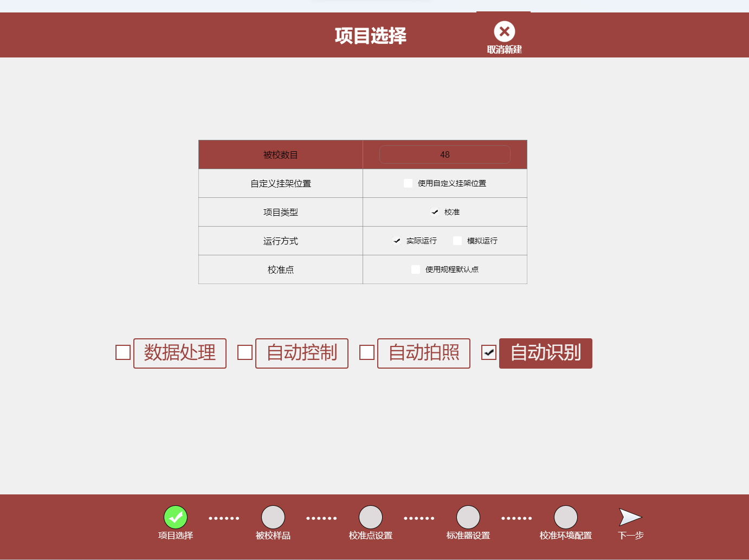Check the box beside 自动控制
Viewport: 749px width, 560px height.
click(245, 352)
